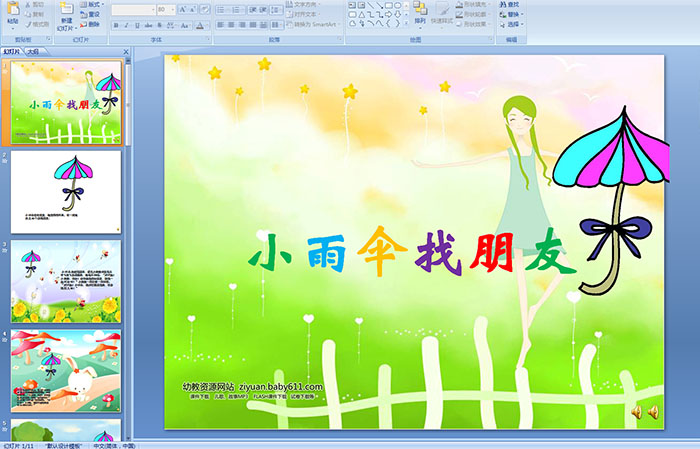
Task: Select the rectangle shape in gallery
Action: click(x=389, y=5)
